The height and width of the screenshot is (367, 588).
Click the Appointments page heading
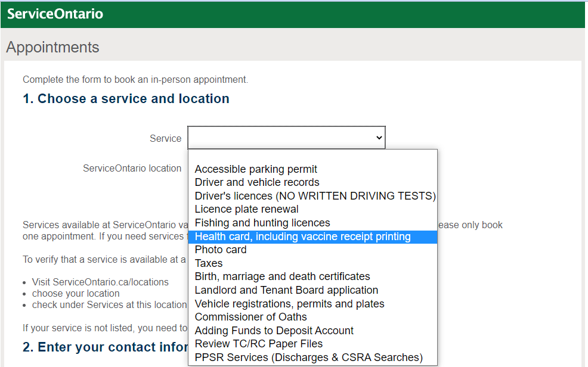pyautogui.click(x=52, y=47)
